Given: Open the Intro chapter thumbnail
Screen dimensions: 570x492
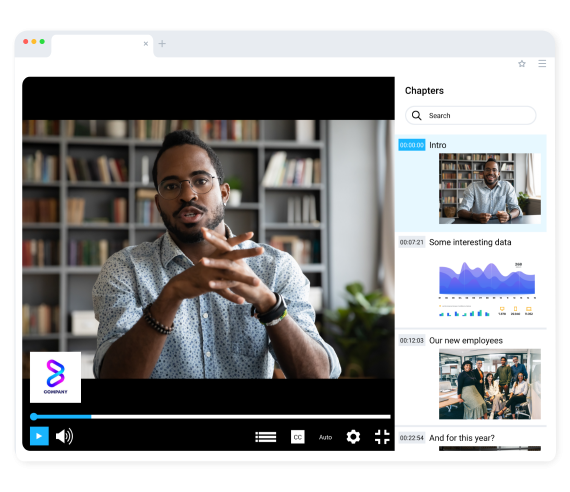Looking at the screenshot, I should [490, 188].
